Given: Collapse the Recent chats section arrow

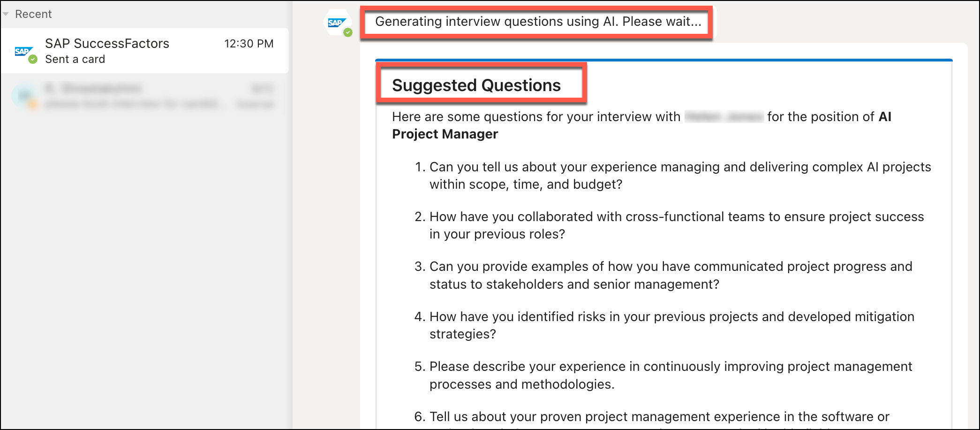Looking at the screenshot, I should pos(6,14).
